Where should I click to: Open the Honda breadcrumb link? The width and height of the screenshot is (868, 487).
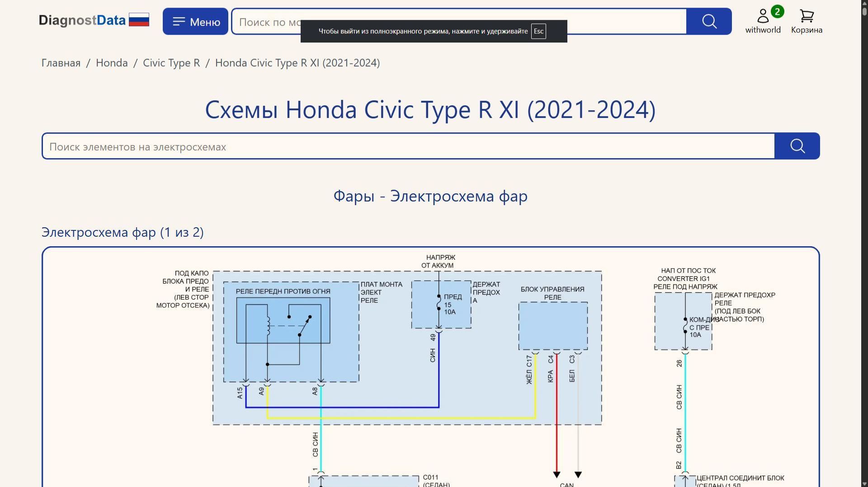pos(111,63)
